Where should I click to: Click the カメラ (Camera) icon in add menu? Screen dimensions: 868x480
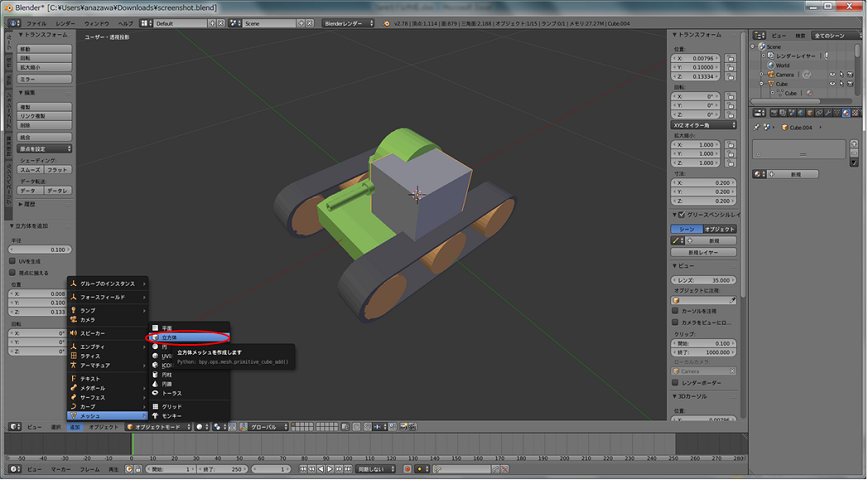coord(74,319)
